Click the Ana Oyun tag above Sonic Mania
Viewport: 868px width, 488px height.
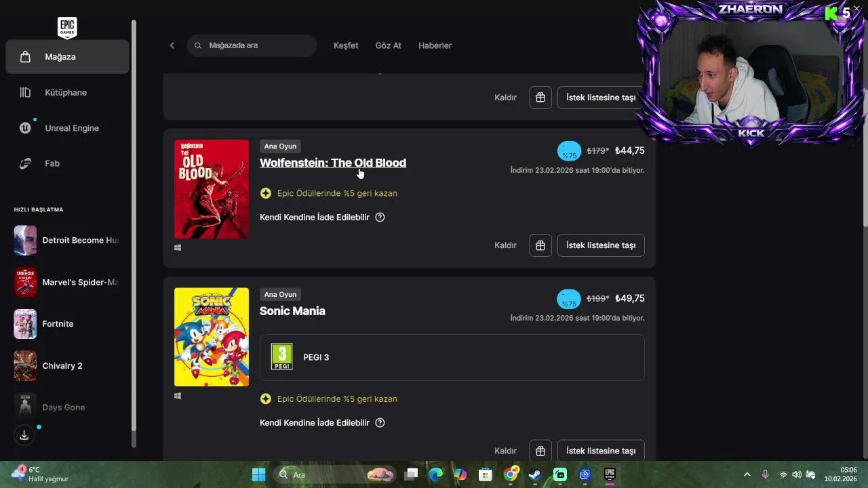(280, 294)
